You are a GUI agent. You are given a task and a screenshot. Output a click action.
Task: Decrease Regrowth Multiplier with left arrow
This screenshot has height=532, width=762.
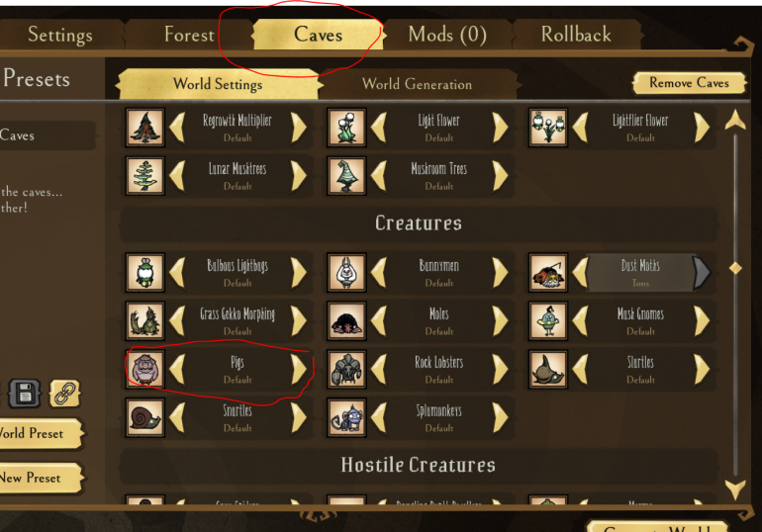[x=177, y=128]
